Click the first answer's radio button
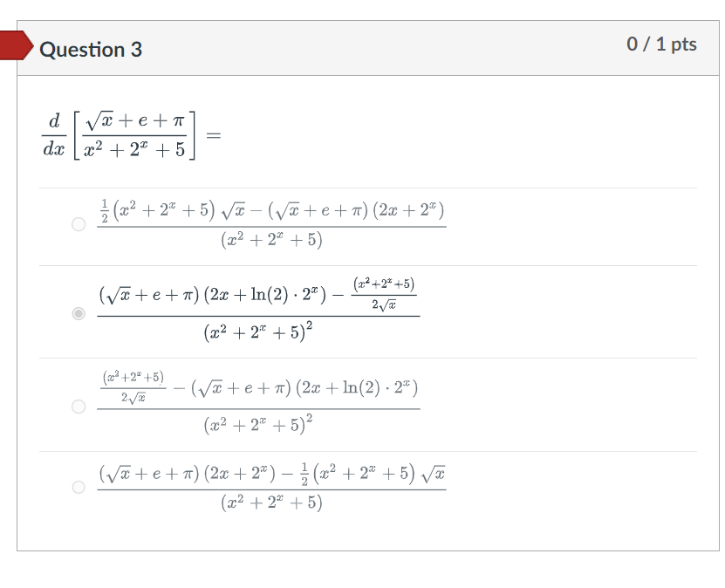This screenshot has height=588, width=725. point(78,225)
